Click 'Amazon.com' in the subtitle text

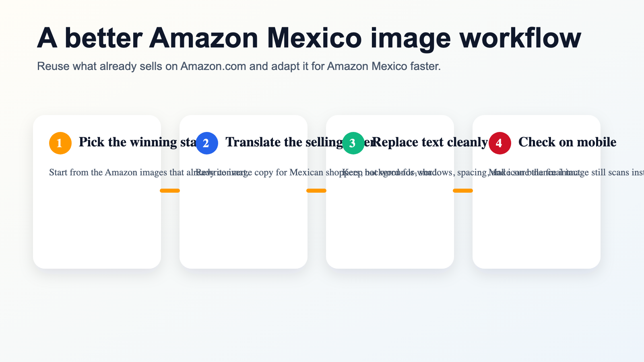213,66
